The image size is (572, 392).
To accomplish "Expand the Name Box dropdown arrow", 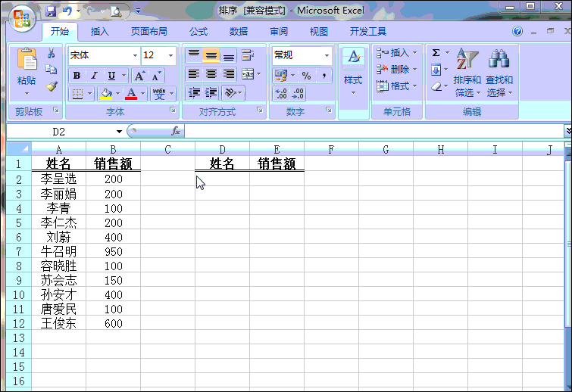I will (119, 132).
